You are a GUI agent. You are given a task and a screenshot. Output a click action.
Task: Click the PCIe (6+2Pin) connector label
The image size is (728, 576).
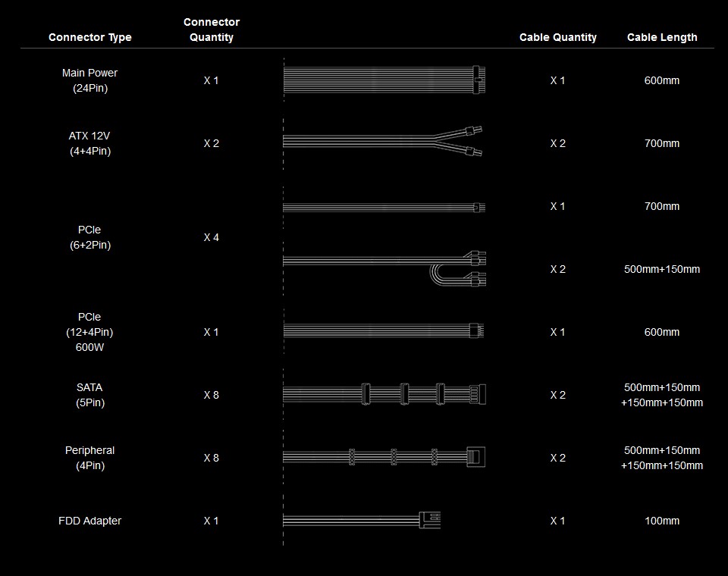89,237
